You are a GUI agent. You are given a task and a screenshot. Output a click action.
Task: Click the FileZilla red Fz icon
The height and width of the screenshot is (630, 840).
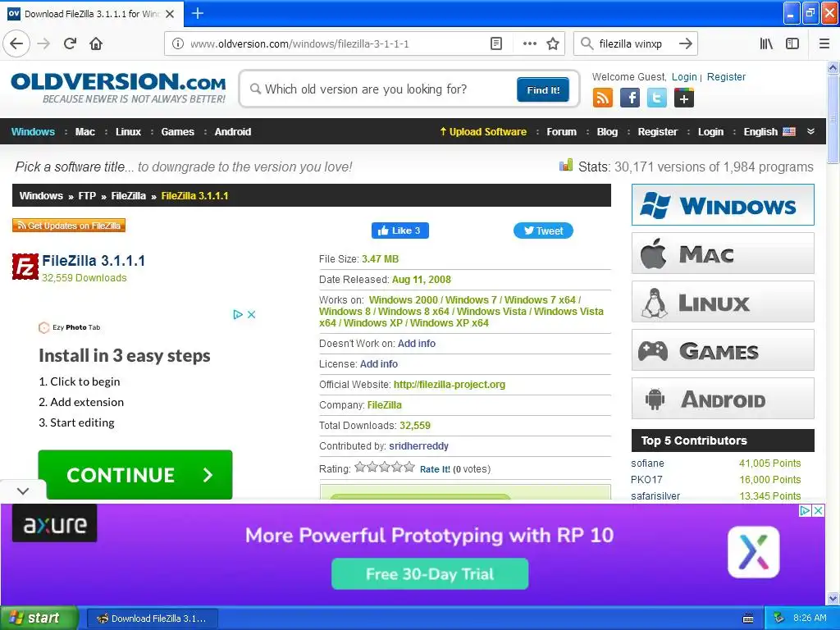pos(25,267)
